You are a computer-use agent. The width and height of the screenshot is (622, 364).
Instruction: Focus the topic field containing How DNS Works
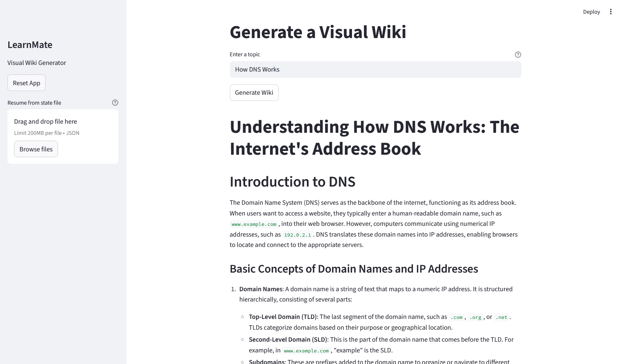[x=375, y=69]
